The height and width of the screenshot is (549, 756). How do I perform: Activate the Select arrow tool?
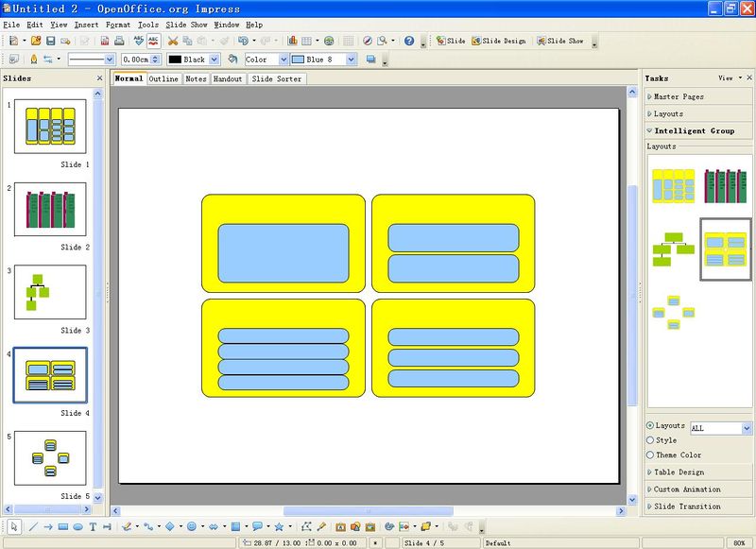[14, 527]
